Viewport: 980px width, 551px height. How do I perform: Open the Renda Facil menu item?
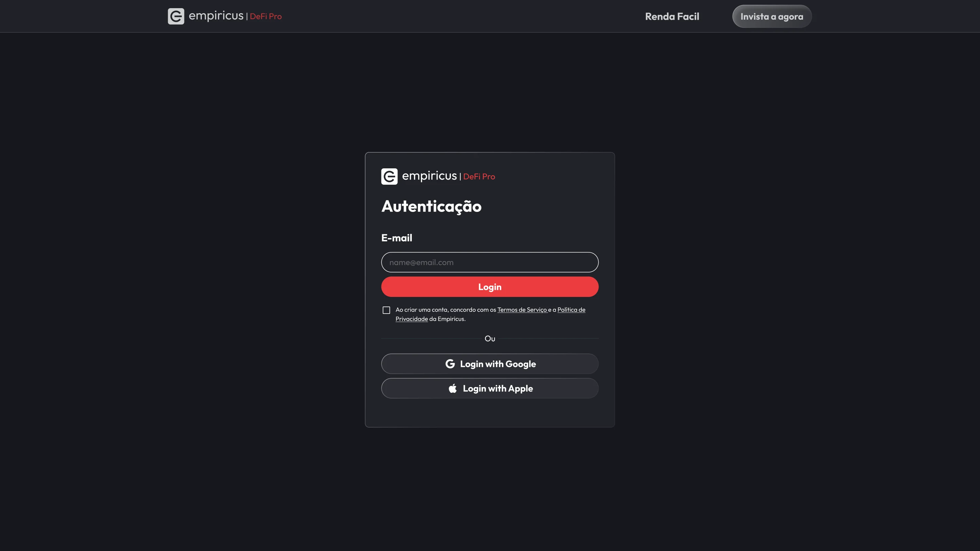672,16
